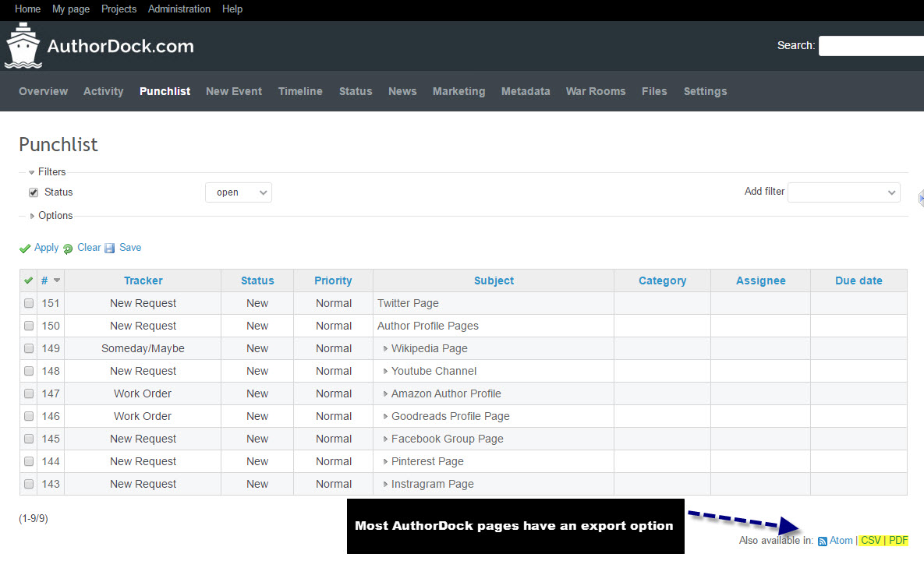Sort by the Tracker column header
924x561 pixels.
(143, 280)
